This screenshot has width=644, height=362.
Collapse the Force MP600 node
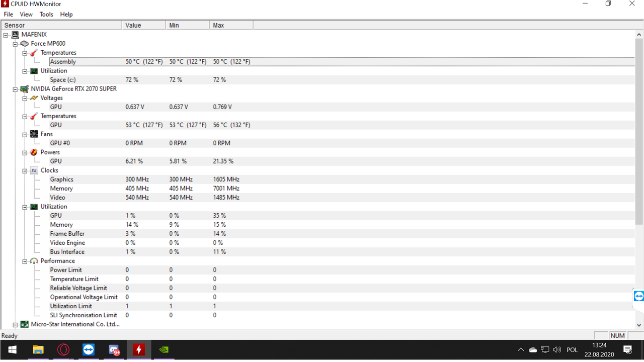coord(15,44)
